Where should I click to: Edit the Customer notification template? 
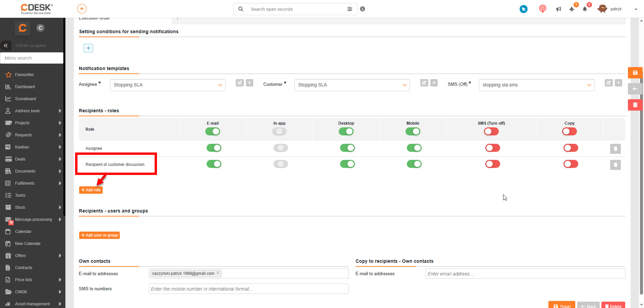tap(424, 83)
